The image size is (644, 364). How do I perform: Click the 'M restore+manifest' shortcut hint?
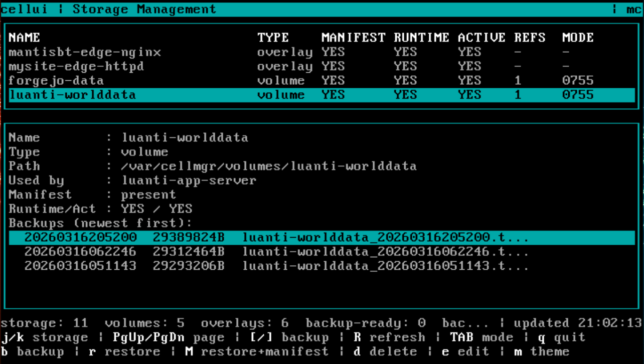[x=256, y=351]
